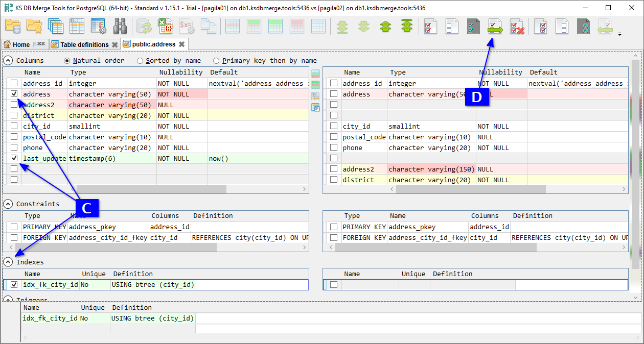Click the open database folder icon
This screenshot has width=644, height=344.
coord(12,26)
